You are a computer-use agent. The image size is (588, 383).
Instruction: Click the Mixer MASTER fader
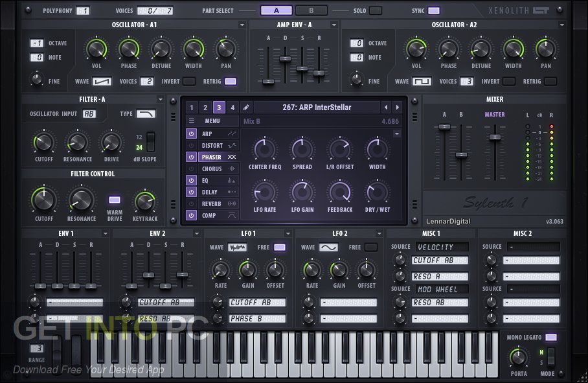(x=495, y=137)
